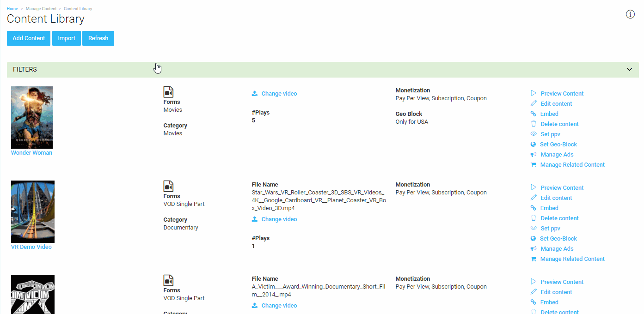The height and width of the screenshot is (314, 644).
Task: Change video for A_Victim documentary file
Action: [279, 306]
